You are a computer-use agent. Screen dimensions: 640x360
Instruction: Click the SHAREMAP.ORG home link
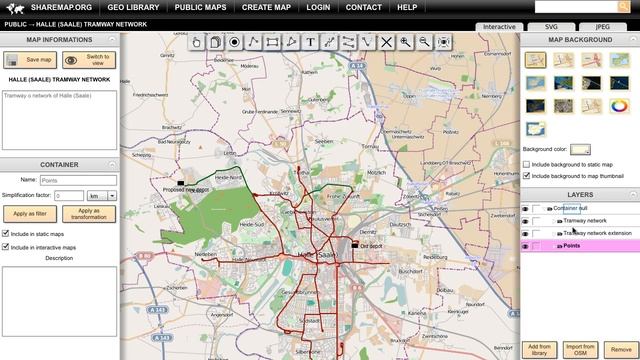coord(61,7)
